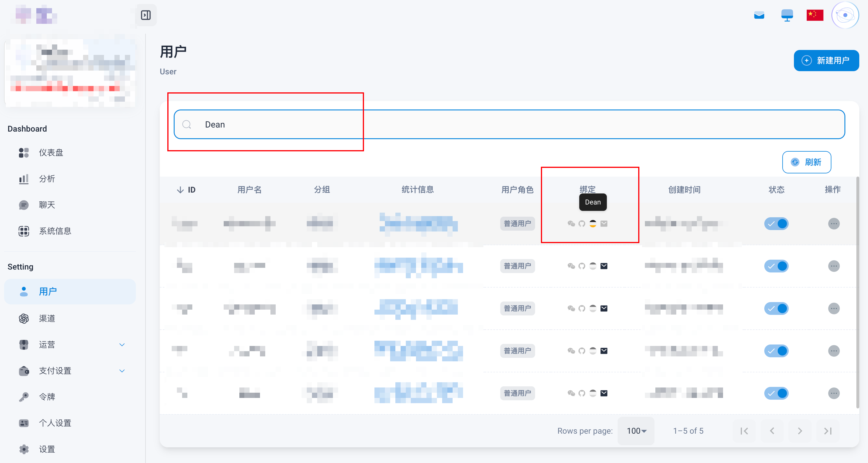
Task: Sort the table by the ID column
Action: (186, 190)
